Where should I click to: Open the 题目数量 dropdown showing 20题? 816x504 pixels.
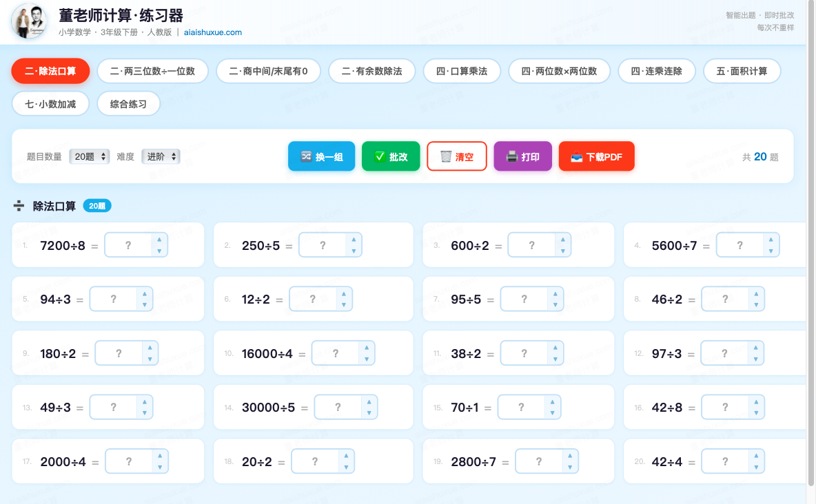point(90,156)
